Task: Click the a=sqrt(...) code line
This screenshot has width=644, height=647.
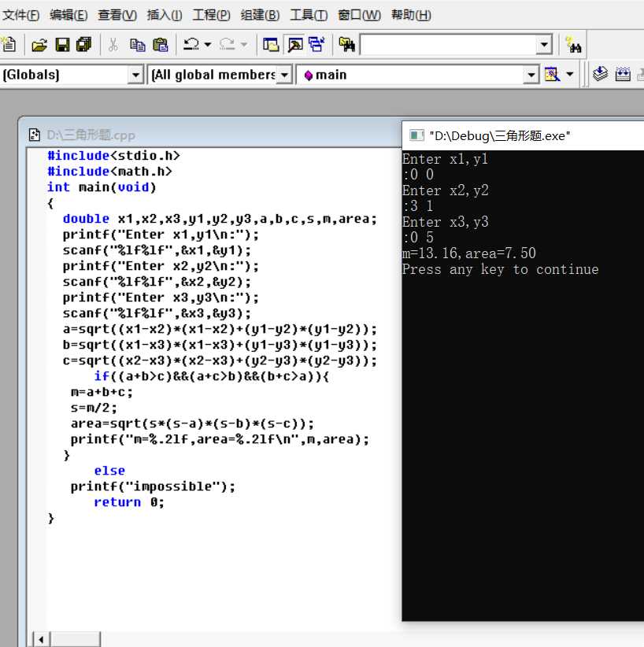Action: coord(220,329)
